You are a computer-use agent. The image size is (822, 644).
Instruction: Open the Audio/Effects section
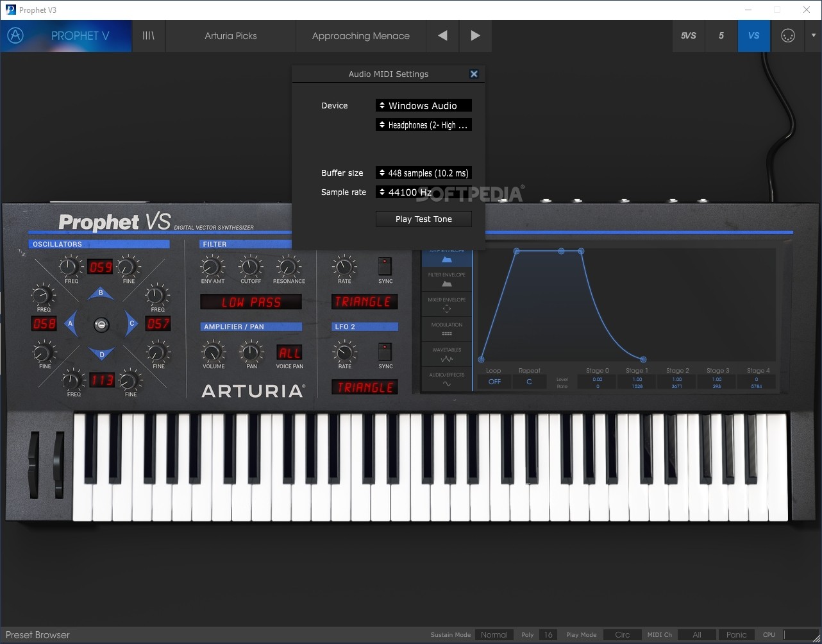(447, 380)
